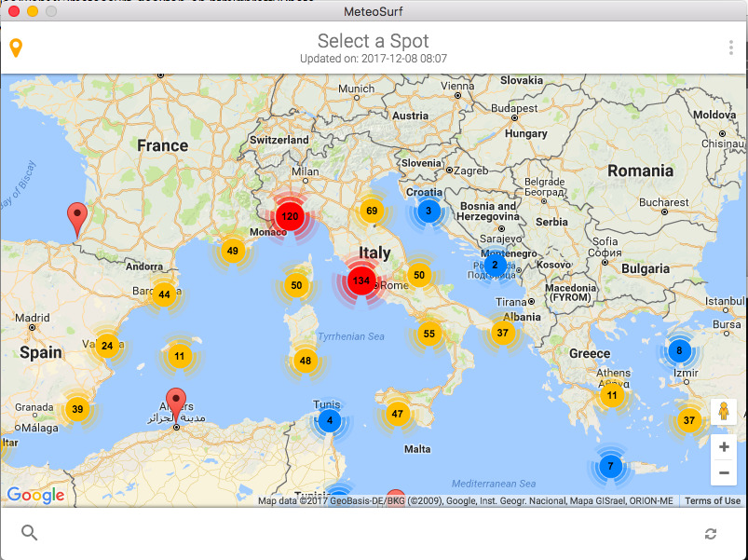Open the yellow 69 cluster in northern Italy
This screenshot has height=560, width=748.
[372, 211]
